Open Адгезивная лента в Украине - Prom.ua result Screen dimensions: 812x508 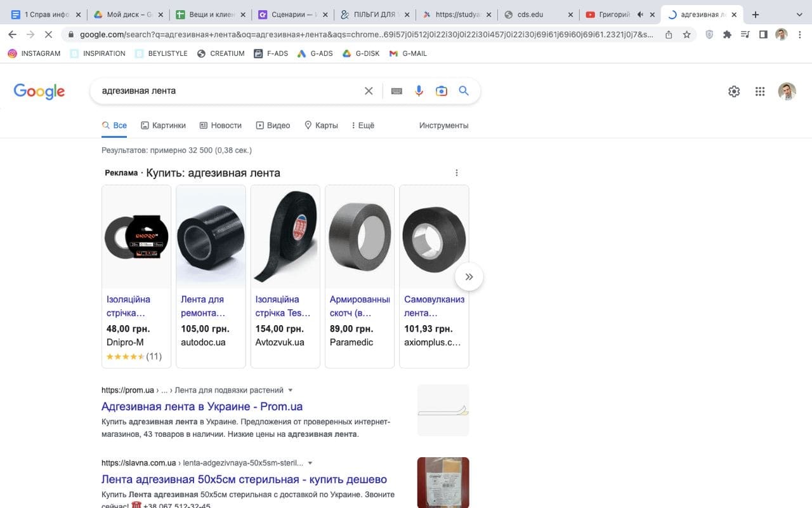click(x=202, y=406)
